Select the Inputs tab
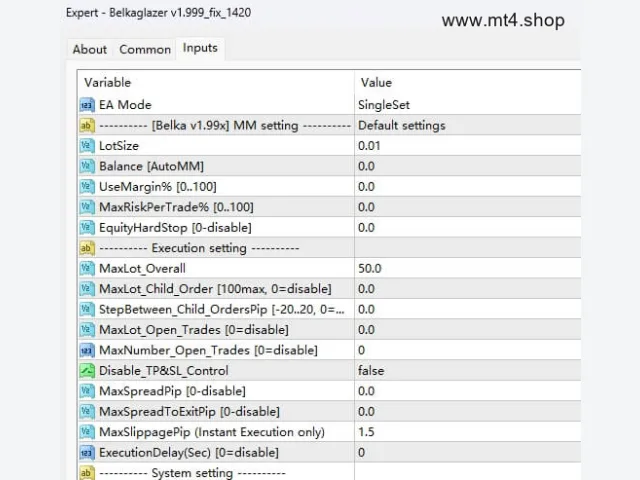Image resolution: width=640 pixels, height=480 pixels. 200,48
